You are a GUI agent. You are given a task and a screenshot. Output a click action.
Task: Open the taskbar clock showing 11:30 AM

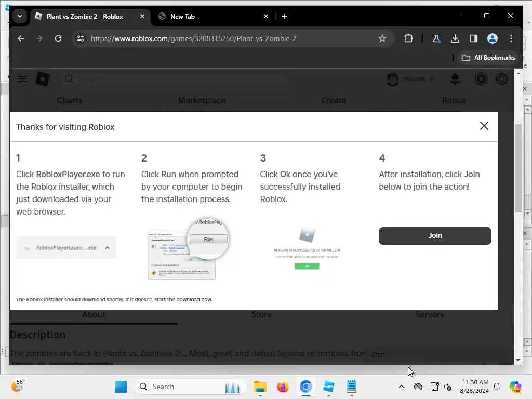pos(475,387)
